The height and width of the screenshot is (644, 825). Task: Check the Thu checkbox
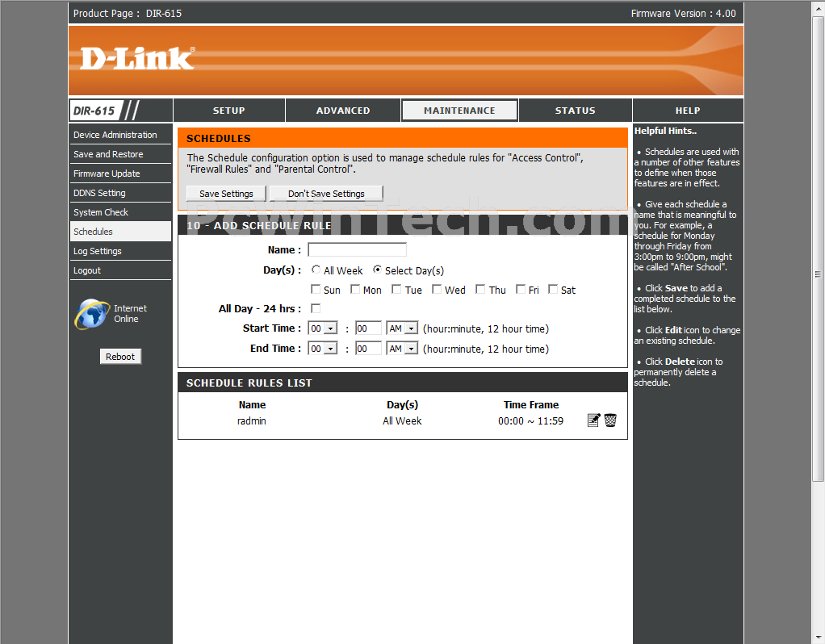(x=480, y=289)
